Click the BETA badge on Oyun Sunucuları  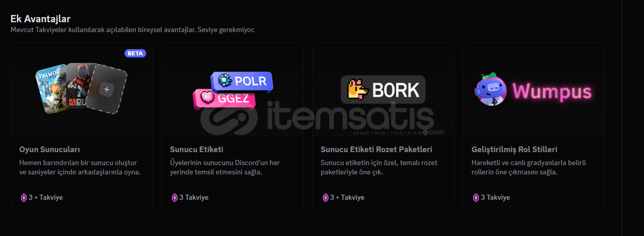(135, 53)
